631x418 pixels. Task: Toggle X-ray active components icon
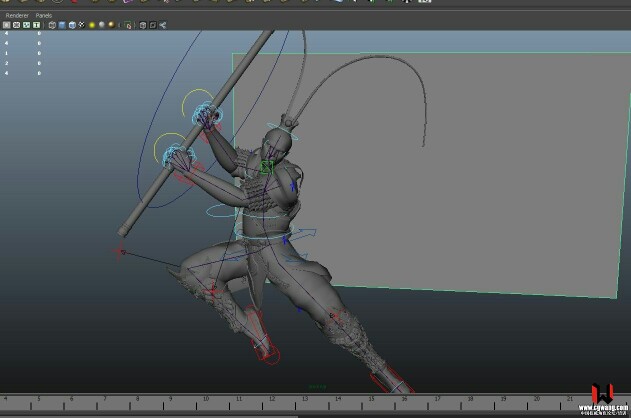tap(153, 25)
